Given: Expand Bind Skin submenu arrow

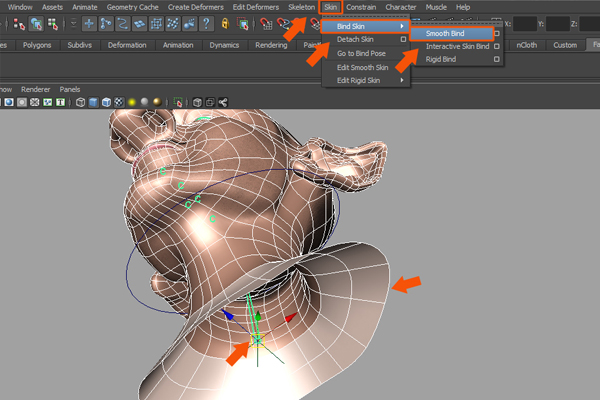Looking at the screenshot, I should pos(402,26).
